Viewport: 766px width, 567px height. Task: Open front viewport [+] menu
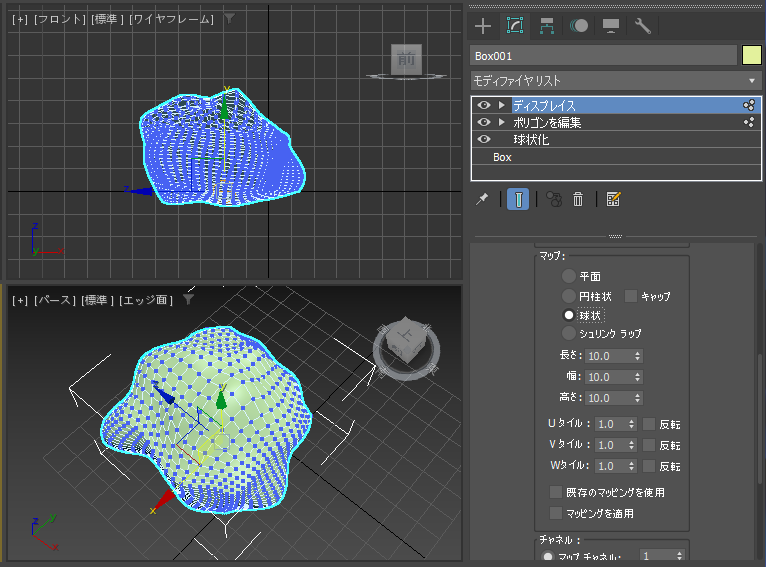(x=20, y=19)
